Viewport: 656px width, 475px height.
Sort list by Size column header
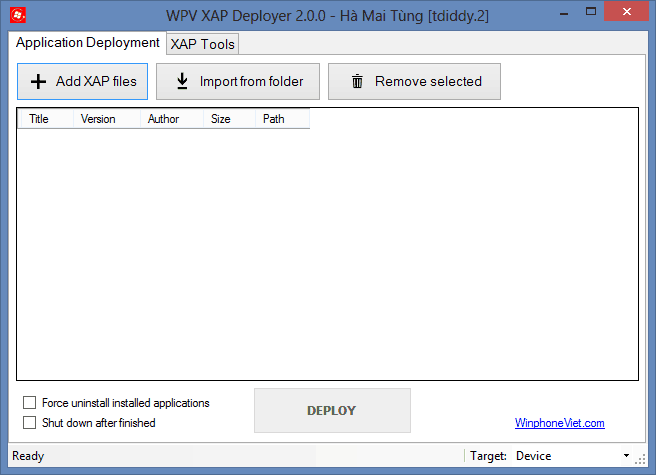[229, 119]
